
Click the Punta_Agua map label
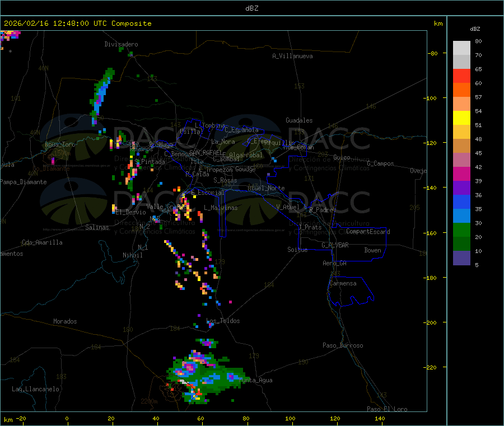(x=255, y=380)
